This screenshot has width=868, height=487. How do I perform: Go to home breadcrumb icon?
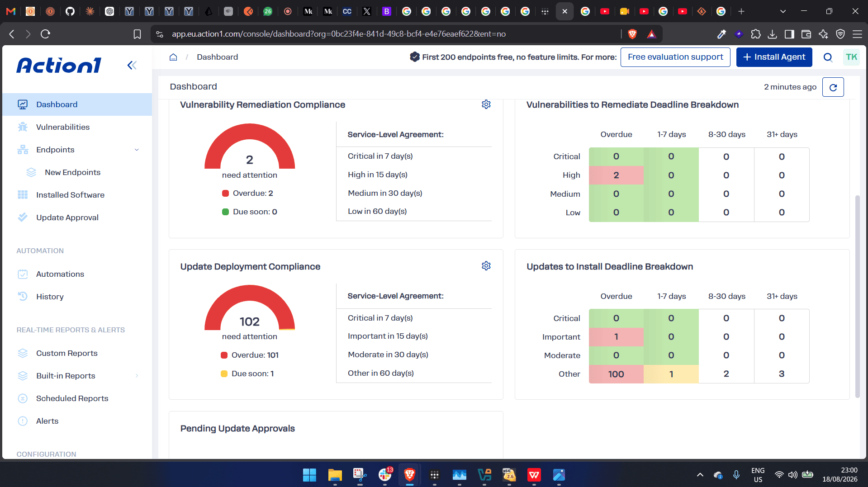[x=173, y=57]
